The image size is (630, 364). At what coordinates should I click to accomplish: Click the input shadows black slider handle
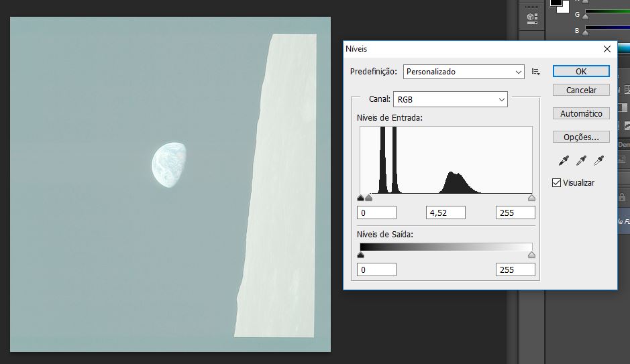pyautogui.click(x=360, y=198)
